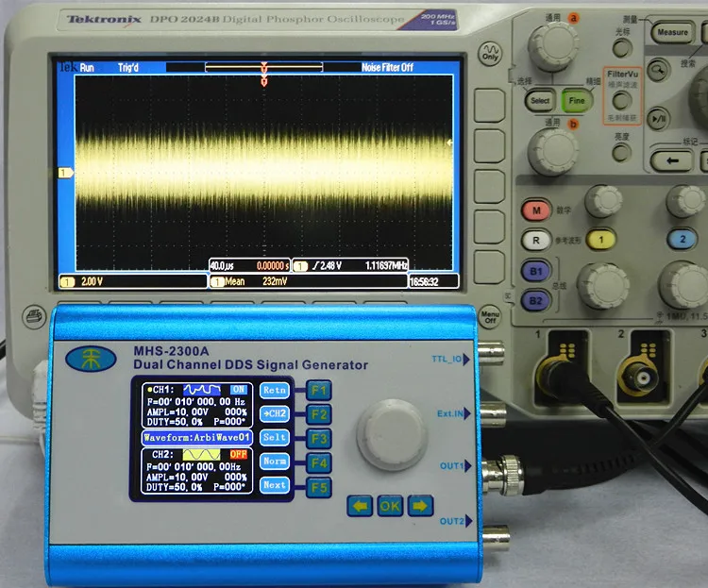Image resolution: width=708 pixels, height=588 pixels.
Task: Select the Retn softkey label
Action: coord(275,390)
